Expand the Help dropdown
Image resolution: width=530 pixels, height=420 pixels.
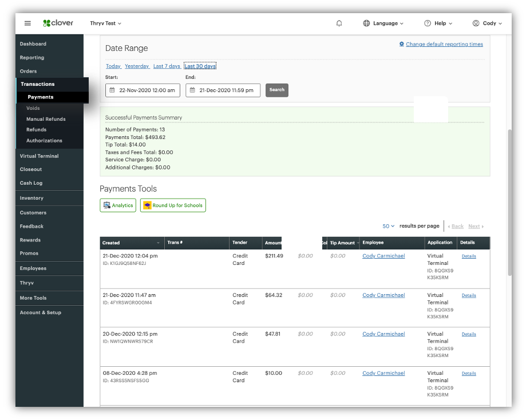point(443,23)
